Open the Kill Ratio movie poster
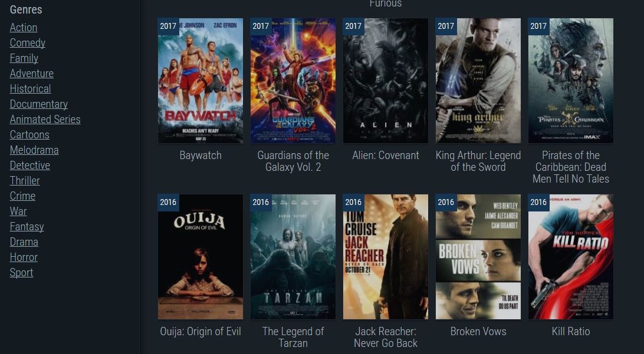 click(571, 257)
